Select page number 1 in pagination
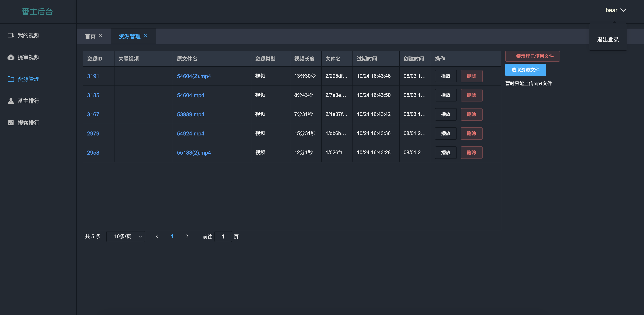 172,236
